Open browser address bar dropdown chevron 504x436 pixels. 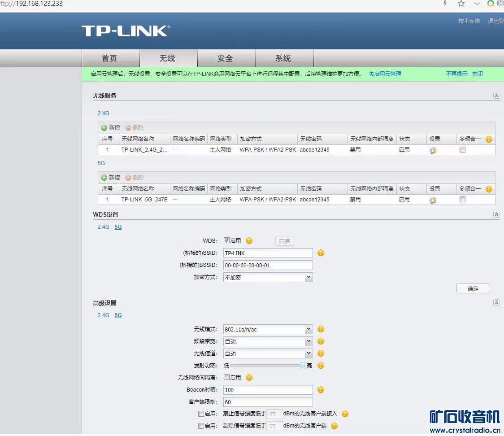point(477,4)
